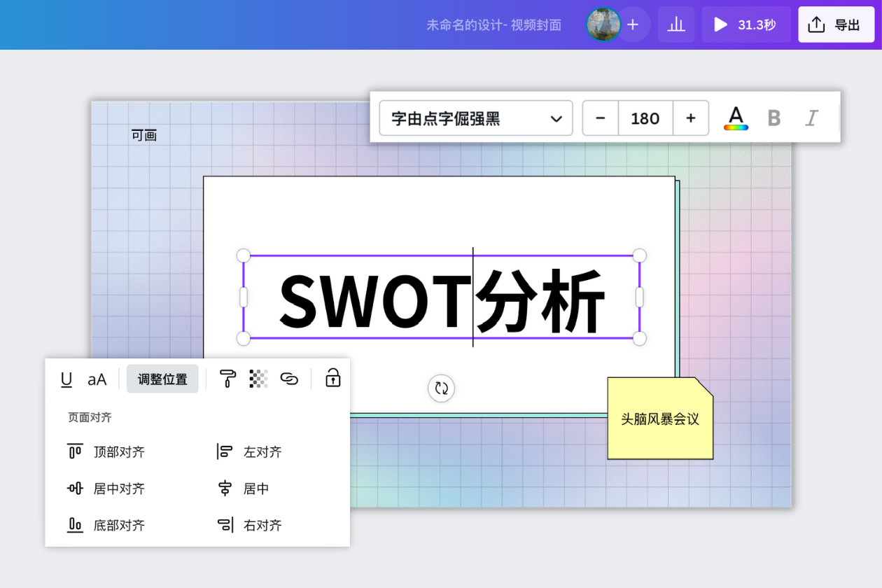882x588 pixels.
Task: Toggle italic formatting
Action: (x=812, y=118)
